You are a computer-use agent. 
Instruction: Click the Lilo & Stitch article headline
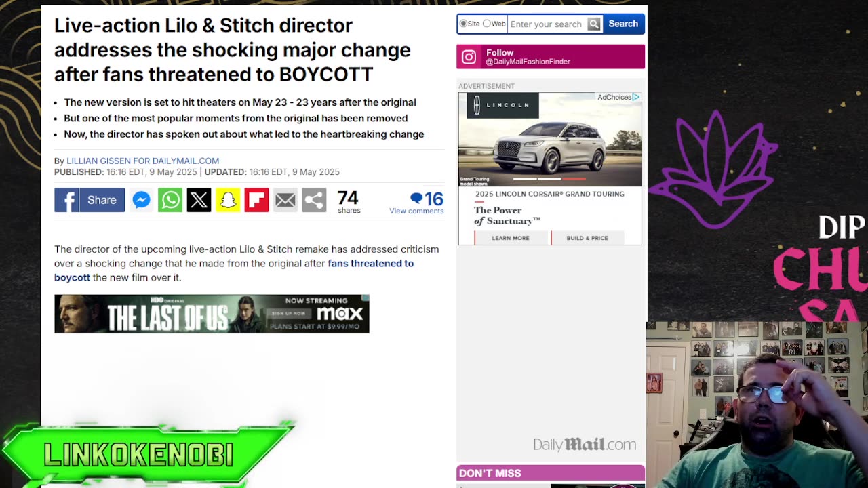pyautogui.click(x=233, y=49)
